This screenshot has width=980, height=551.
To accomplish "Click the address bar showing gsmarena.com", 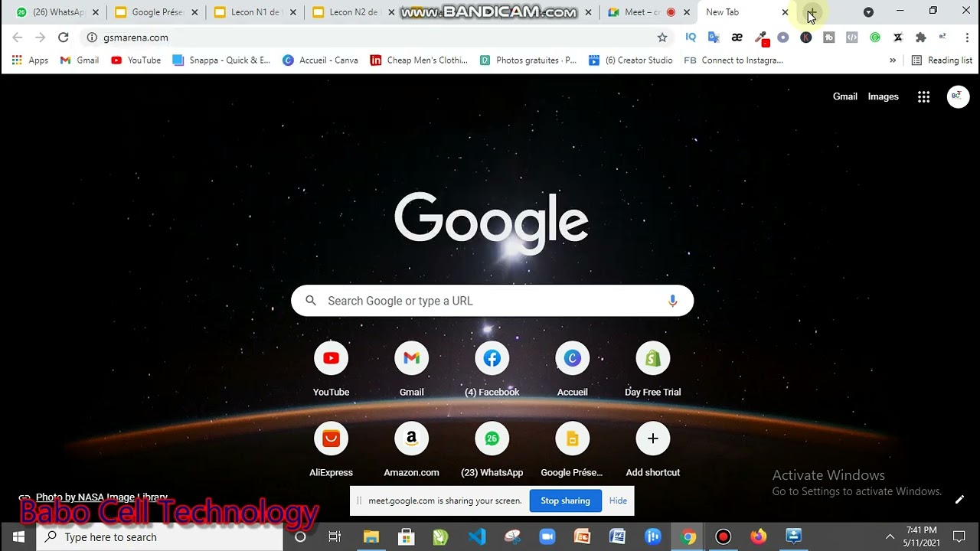I will click(375, 37).
